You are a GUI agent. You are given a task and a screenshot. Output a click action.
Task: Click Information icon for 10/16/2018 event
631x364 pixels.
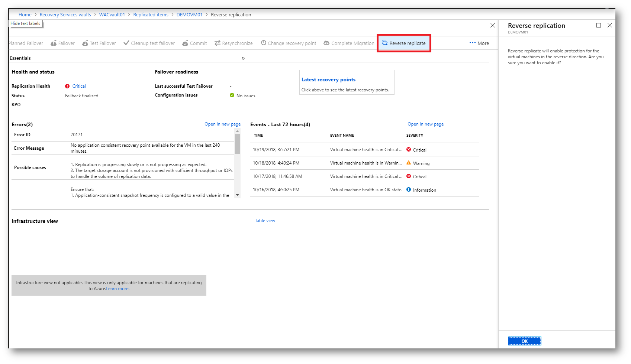click(409, 189)
